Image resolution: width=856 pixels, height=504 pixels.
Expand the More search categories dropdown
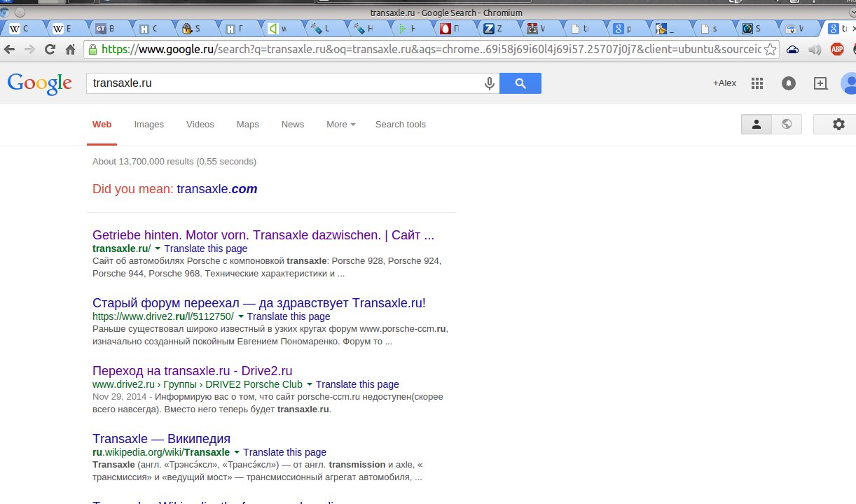[340, 124]
